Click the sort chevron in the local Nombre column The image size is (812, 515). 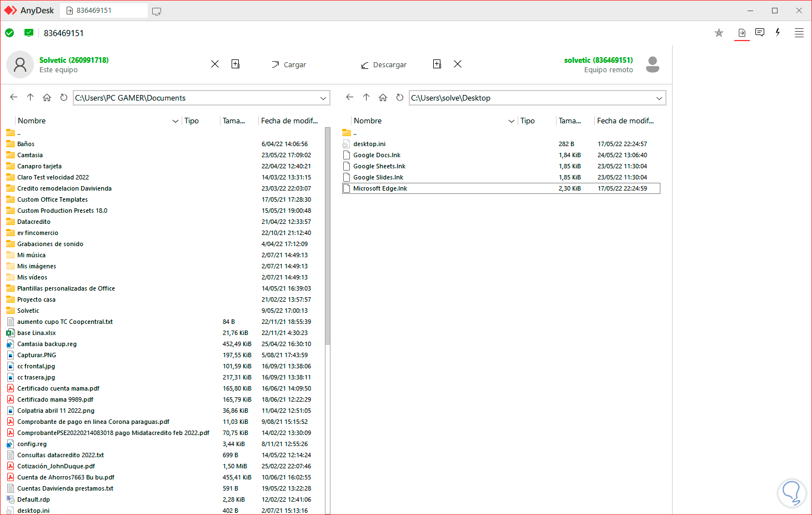(x=176, y=121)
